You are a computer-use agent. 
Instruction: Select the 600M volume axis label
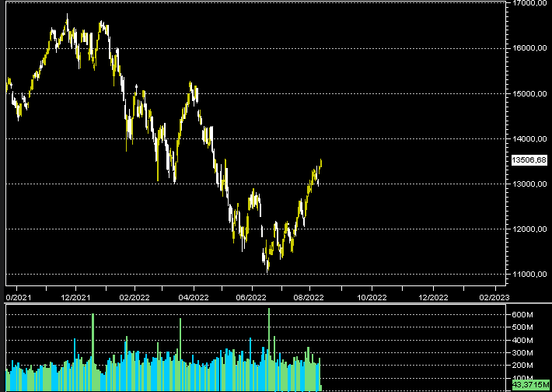click(522, 314)
